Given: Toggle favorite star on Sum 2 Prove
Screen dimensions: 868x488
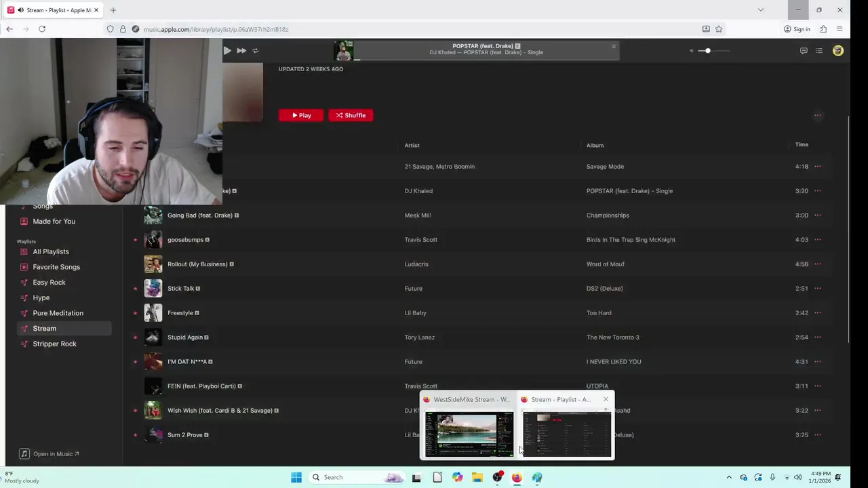Looking at the screenshot, I should [136, 435].
